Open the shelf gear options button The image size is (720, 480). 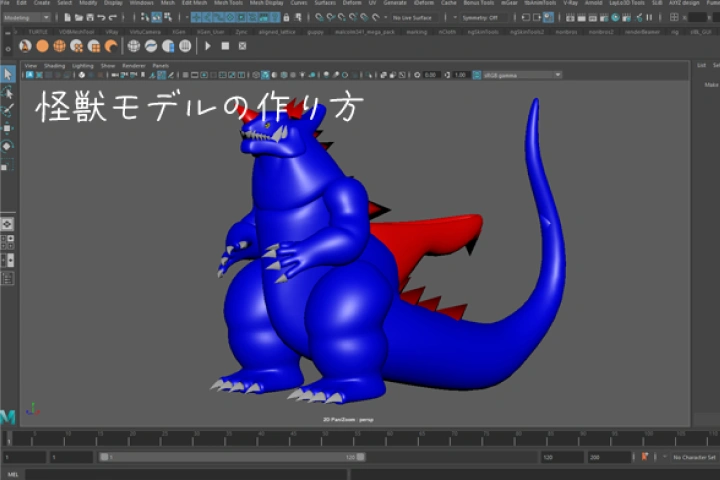point(7,48)
